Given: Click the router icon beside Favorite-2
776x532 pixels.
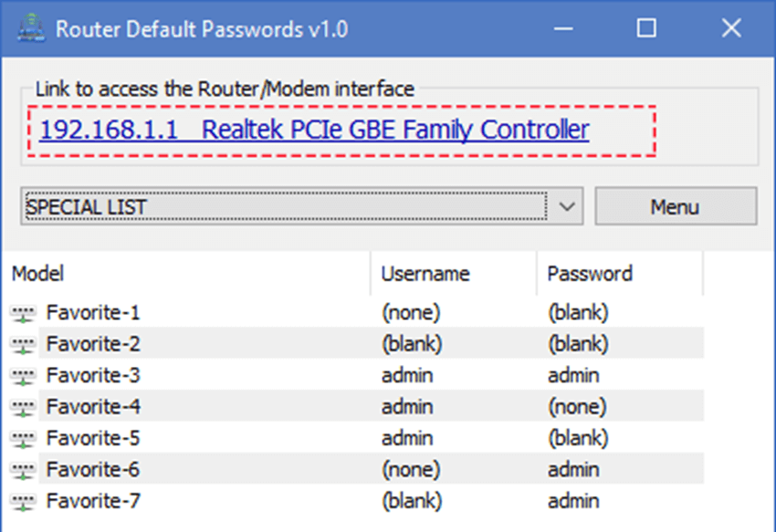Looking at the screenshot, I should [x=23, y=345].
